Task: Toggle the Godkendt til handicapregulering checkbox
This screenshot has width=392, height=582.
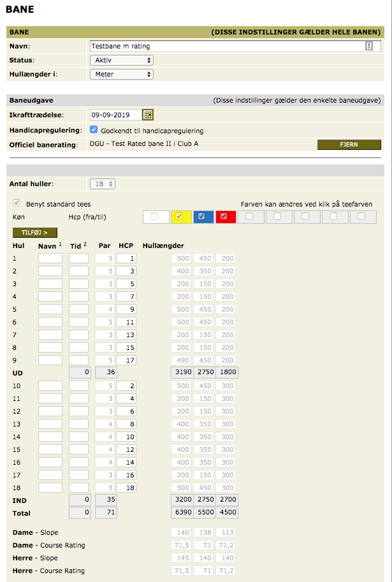Action: (x=94, y=130)
